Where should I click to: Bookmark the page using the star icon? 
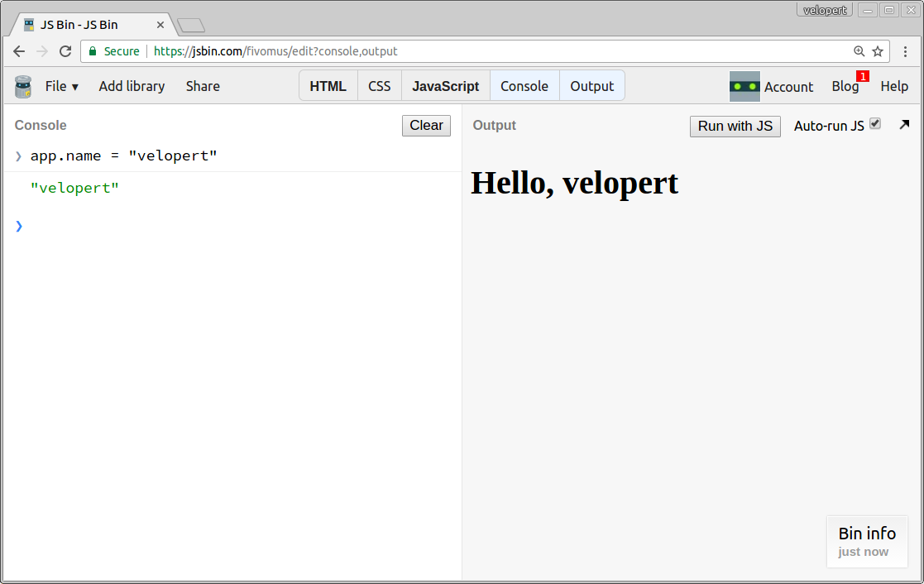878,50
